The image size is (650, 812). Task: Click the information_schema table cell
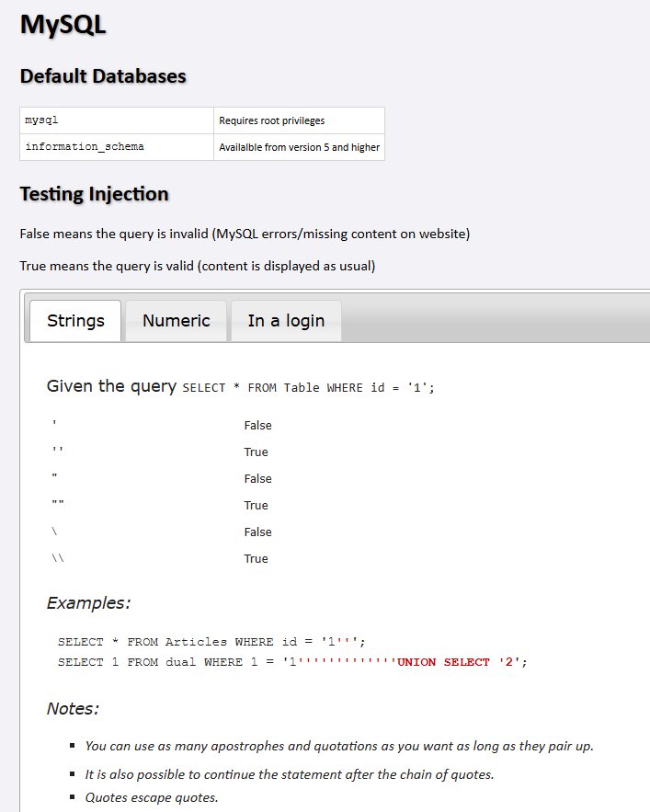tap(117, 147)
